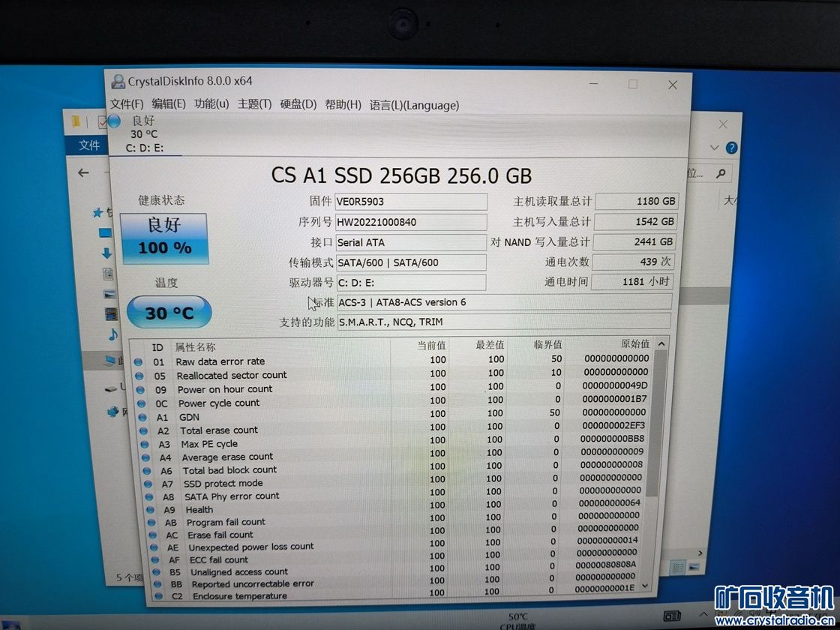
Task: Click the 文件 tab in File Explorer window
Action: [x=89, y=145]
